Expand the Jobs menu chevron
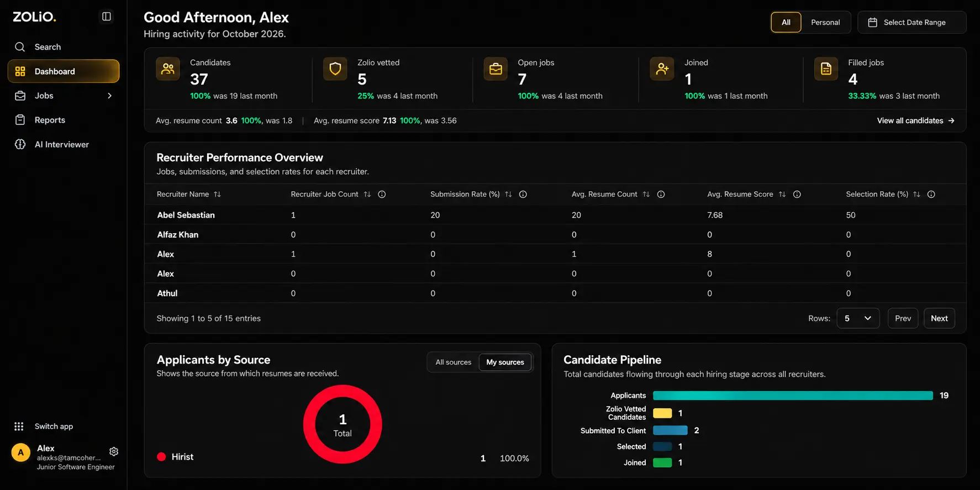This screenshot has height=490, width=980. (x=109, y=96)
